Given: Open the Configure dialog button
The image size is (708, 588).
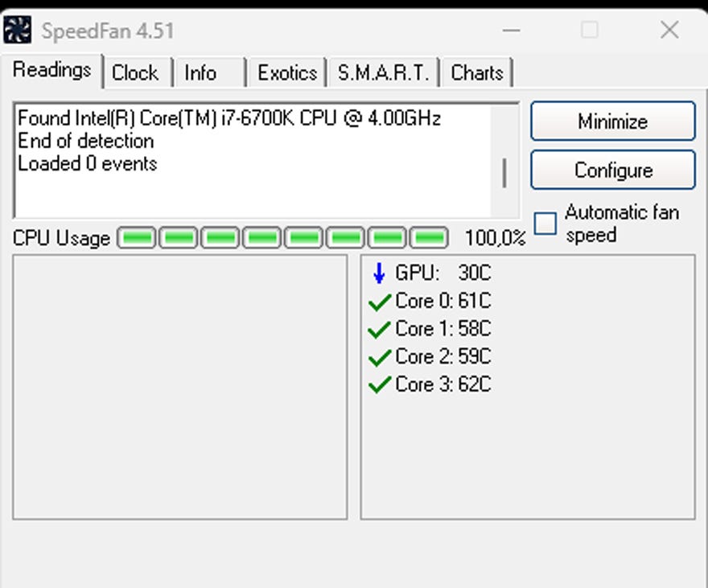Looking at the screenshot, I should point(613,171).
